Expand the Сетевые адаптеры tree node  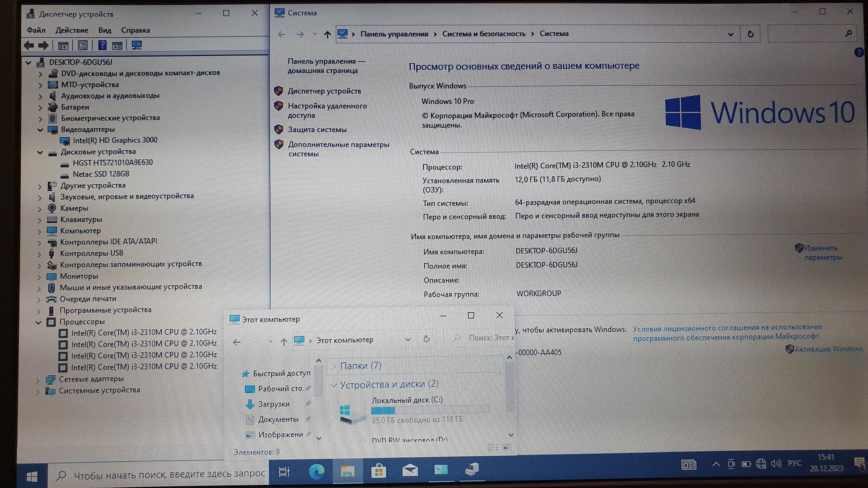pyautogui.click(x=38, y=380)
